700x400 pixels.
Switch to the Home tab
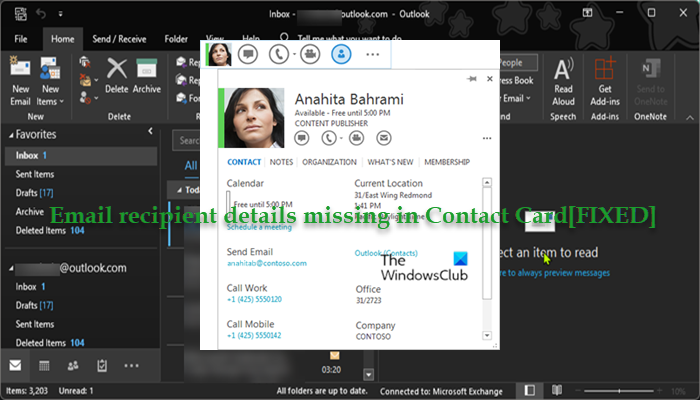(x=62, y=39)
